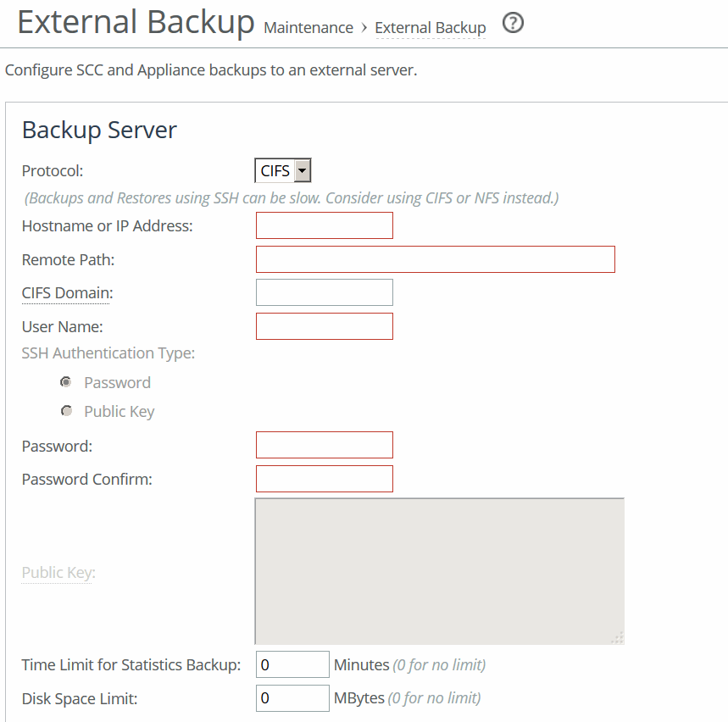This screenshot has width=728, height=722.
Task: Click the External Backup breadcrumb link
Action: click(430, 28)
